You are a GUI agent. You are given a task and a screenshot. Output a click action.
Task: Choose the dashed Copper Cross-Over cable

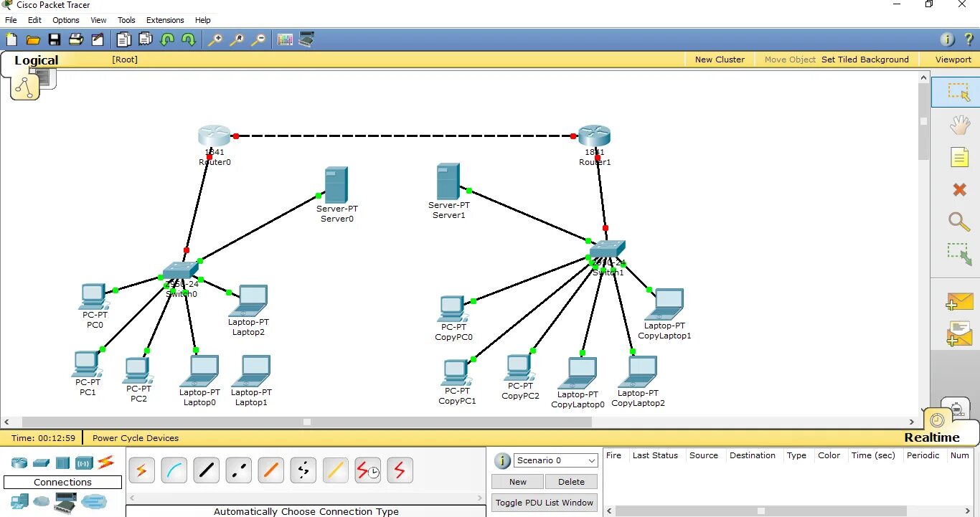click(238, 470)
